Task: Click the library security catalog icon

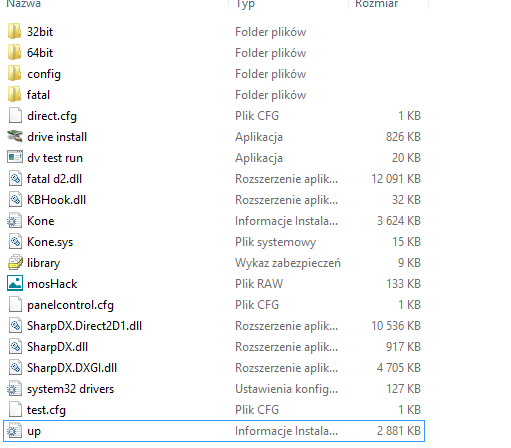Action: click(x=15, y=263)
